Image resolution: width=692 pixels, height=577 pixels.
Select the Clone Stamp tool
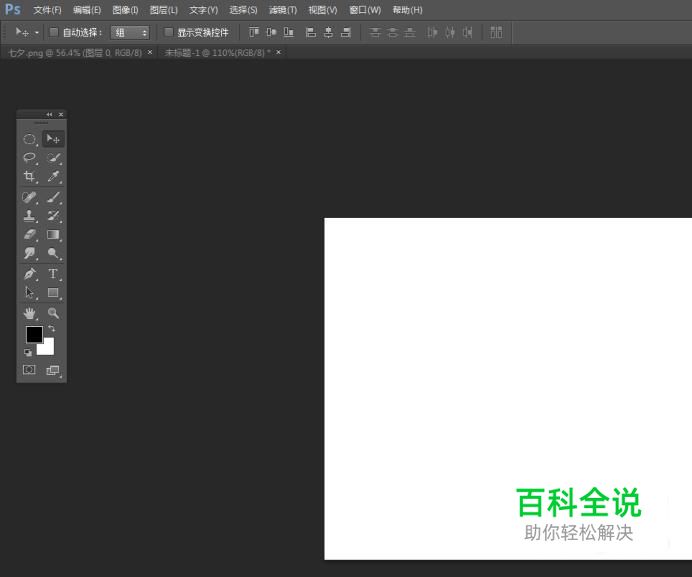[30, 216]
